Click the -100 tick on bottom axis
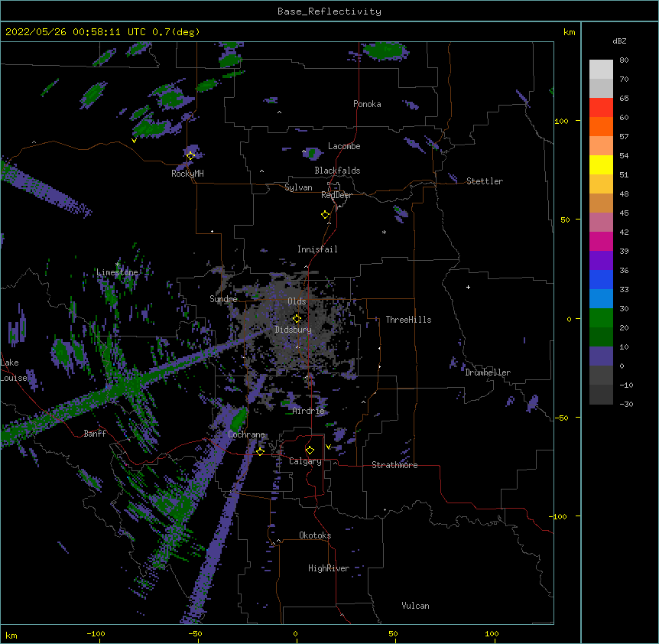 (96, 633)
